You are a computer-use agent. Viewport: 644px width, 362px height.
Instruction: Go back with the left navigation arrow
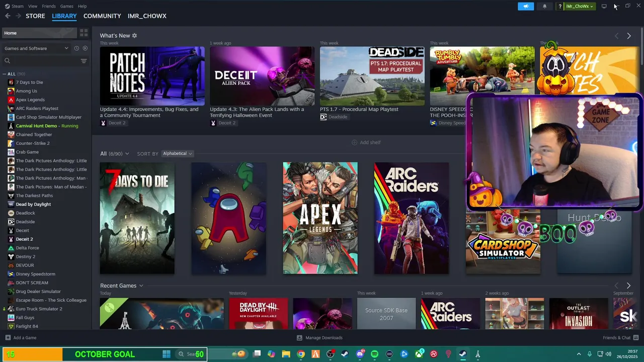(8, 16)
